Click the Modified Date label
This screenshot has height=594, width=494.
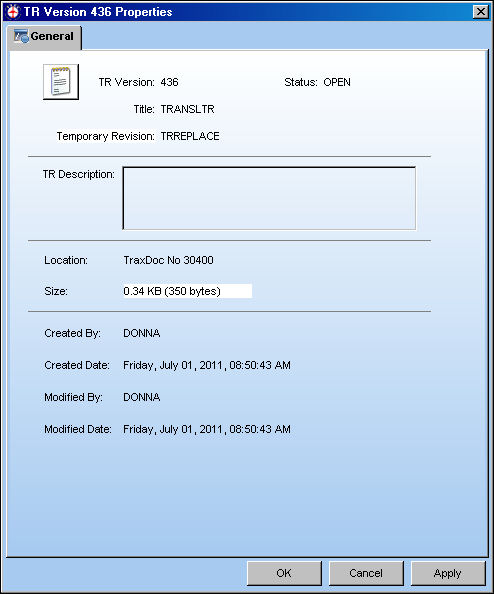tap(78, 429)
